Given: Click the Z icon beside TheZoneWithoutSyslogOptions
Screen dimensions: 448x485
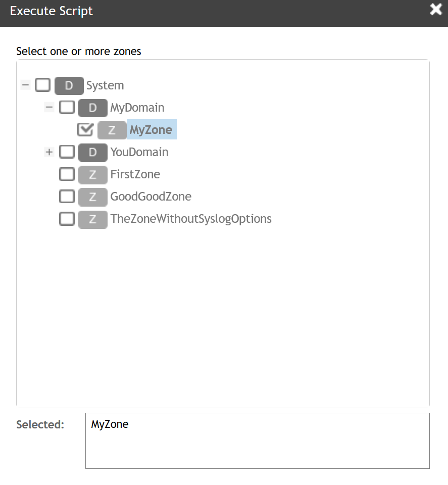Looking at the screenshot, I should (92, 219).
